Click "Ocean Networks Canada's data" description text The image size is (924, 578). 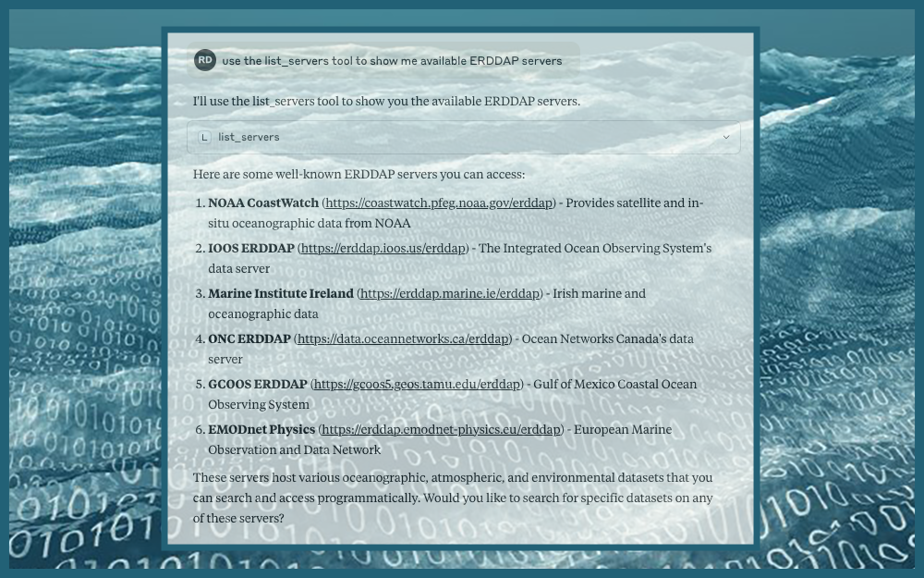coord(608,339)
